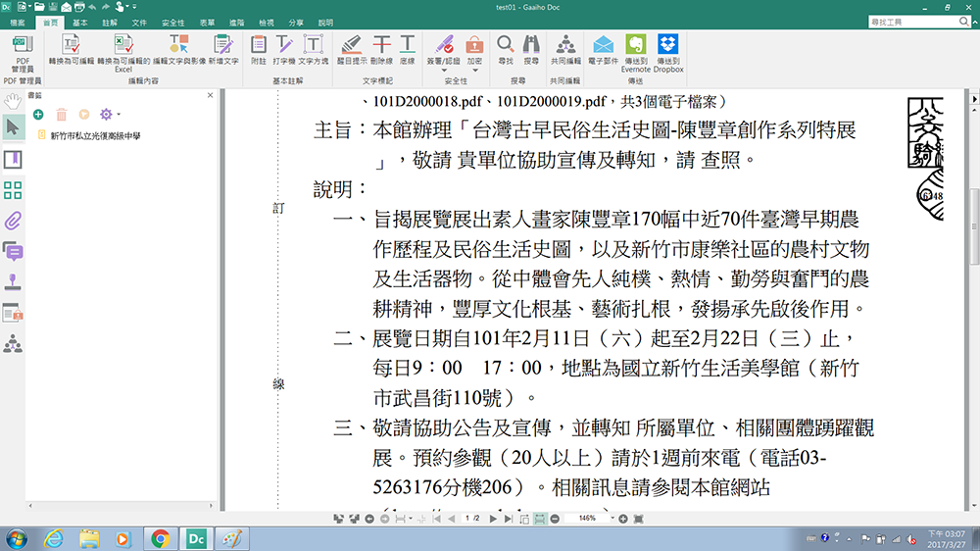Image resolution: width=980 pixels, height=551 pixels.
Task: Click the zoom in plus button
Action: (x=622, y=518)
